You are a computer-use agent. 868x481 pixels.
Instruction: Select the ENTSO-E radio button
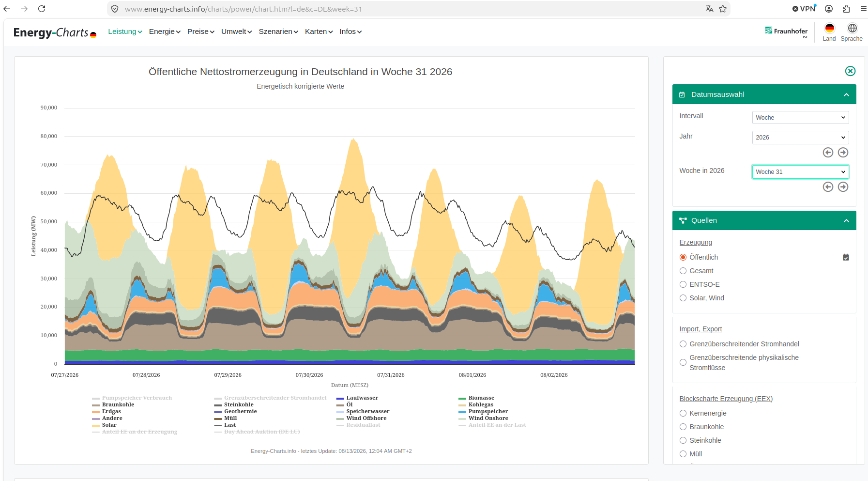click(683, 284)
